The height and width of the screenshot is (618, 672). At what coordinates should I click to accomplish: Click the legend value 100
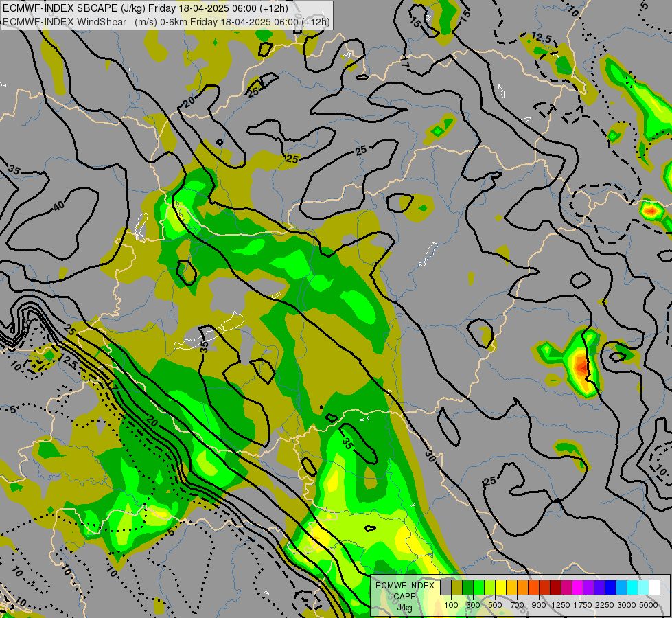point(451,605)
